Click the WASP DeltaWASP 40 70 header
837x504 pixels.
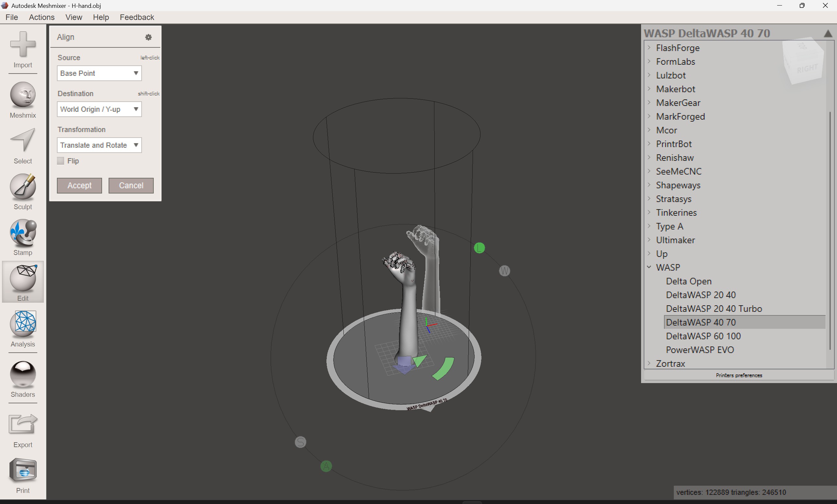pos(707,33)
